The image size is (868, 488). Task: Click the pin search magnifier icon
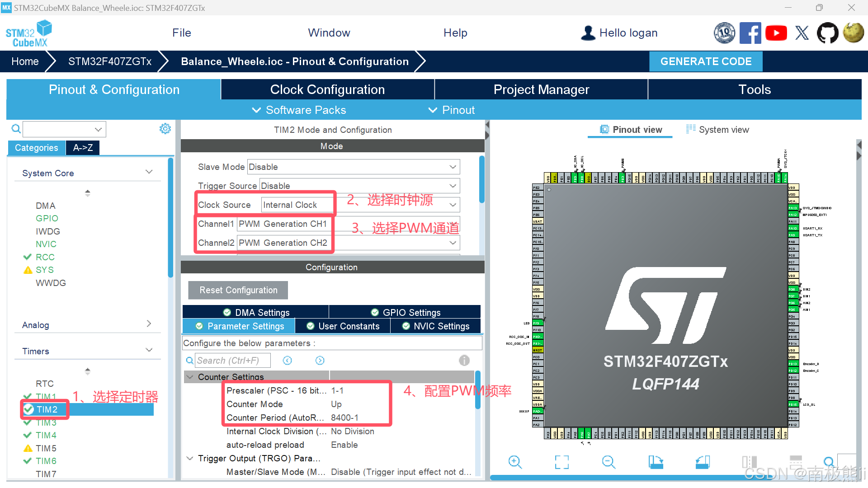[829, 462]
